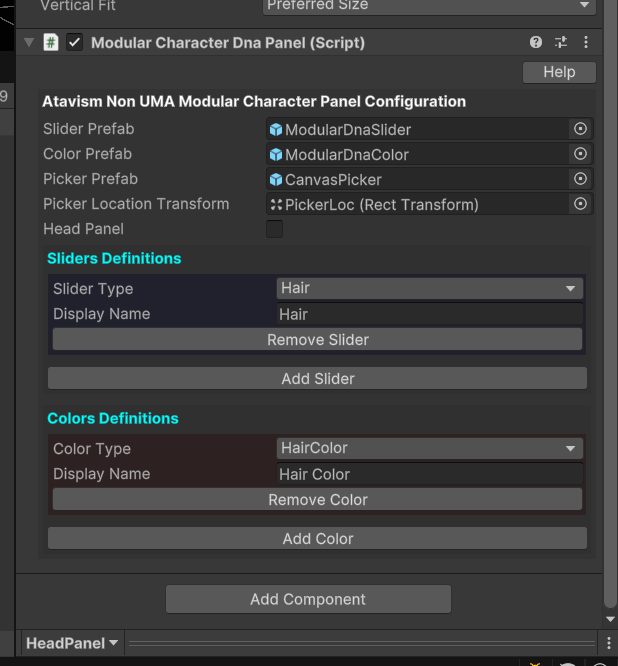The width and height of the screenshot is (618, 666).
Task: Click the script icon of Modular Character Dna Panel
Action: (x=51, y=43)
